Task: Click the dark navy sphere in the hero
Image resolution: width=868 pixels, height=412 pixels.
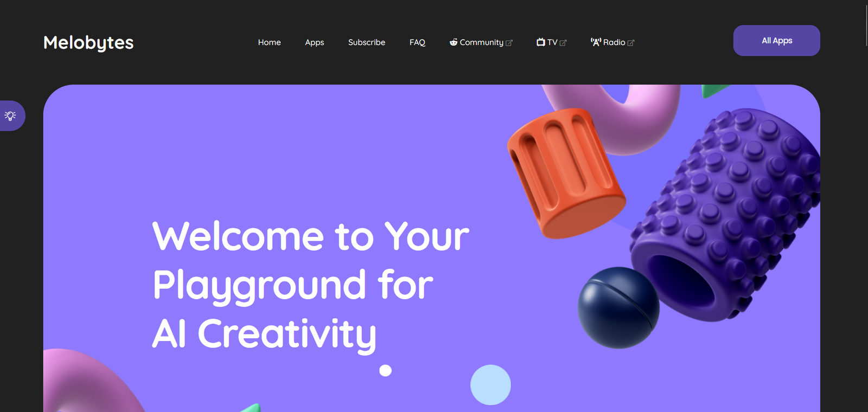Action: 618,307
